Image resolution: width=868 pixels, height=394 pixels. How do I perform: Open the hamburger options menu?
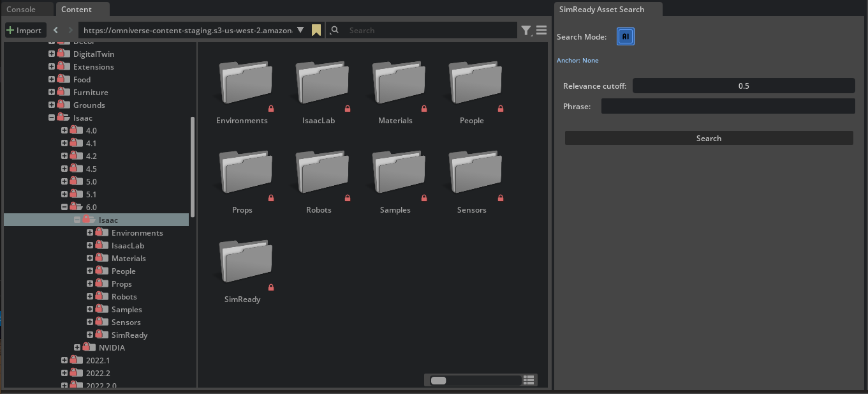pos(541,30)
